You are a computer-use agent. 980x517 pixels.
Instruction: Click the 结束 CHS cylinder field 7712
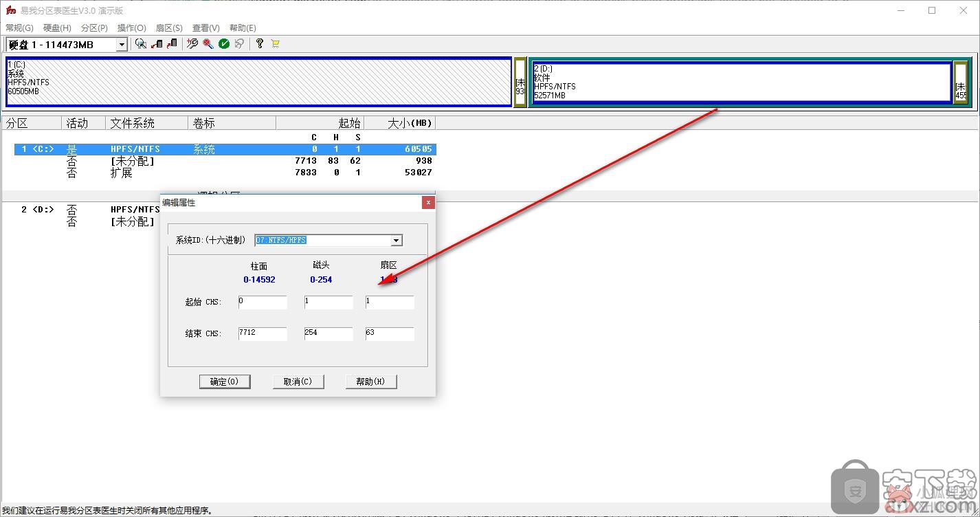[263, 334]
